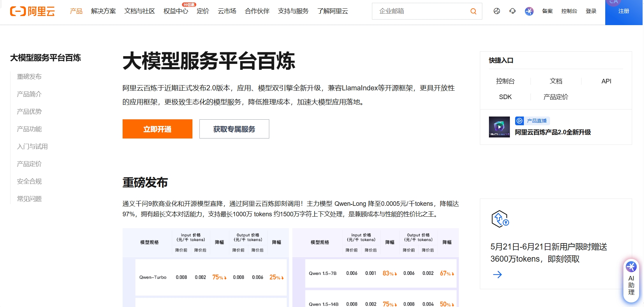The height and width of the screenshot is (307, 644).
Task: Click the Qwen 1.5-7B row label
Action: pyautogui.click(x=323, y=273)
